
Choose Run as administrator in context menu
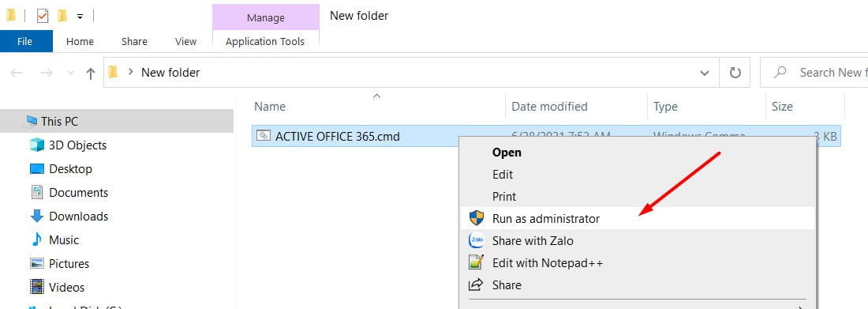tap(637, 219)
